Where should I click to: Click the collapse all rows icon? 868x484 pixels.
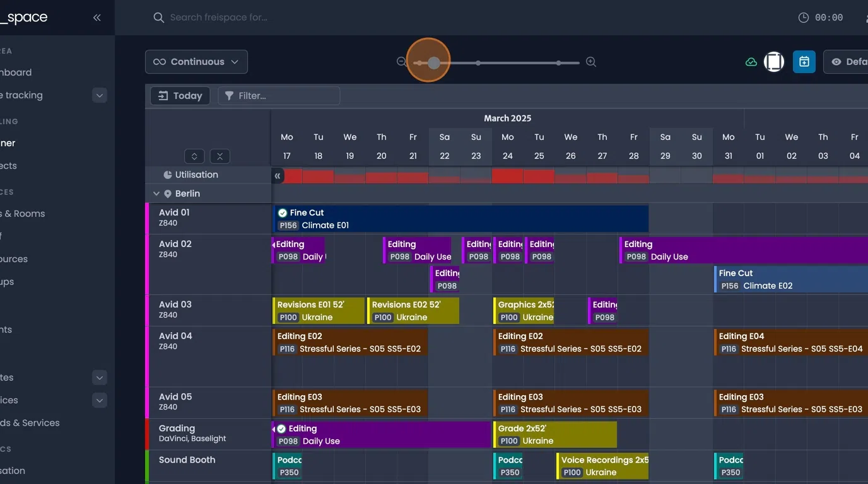point(220,156)
